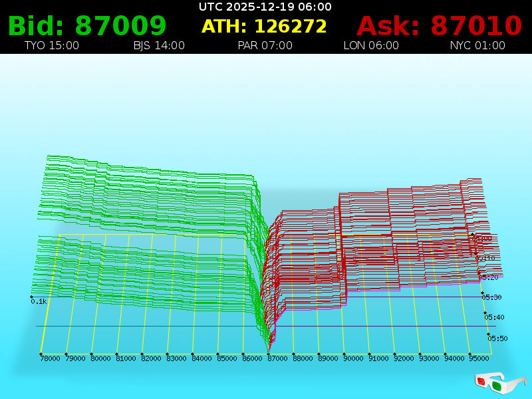This screenshot has width=532, height=399.
Task: Click the red Ask price 87010
Action: tap(439, 26)
